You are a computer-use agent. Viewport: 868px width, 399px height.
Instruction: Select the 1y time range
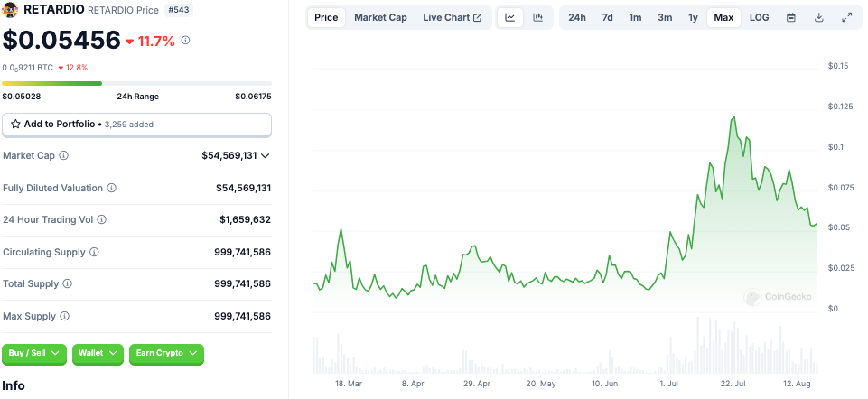click(693, 18)
